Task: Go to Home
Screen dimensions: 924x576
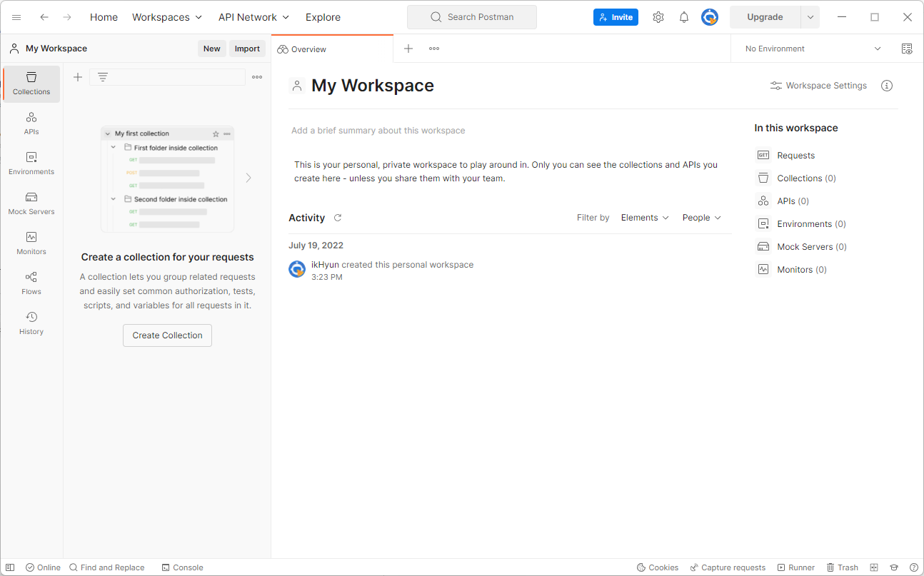Action: click(104, 17)
